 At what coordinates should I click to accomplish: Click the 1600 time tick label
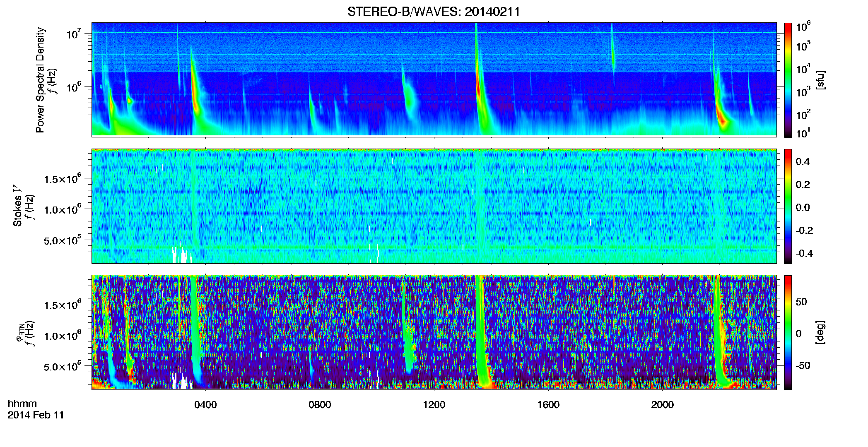[548, 405]
